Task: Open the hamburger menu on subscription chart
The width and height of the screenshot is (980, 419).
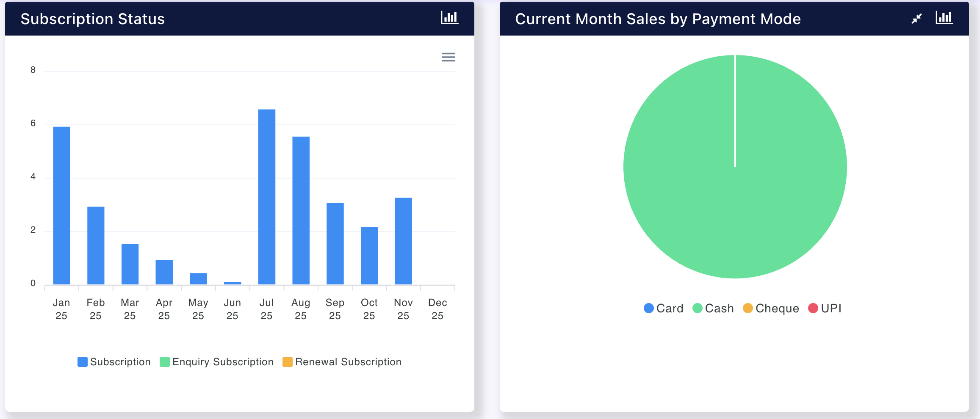Action: [448, 57]
